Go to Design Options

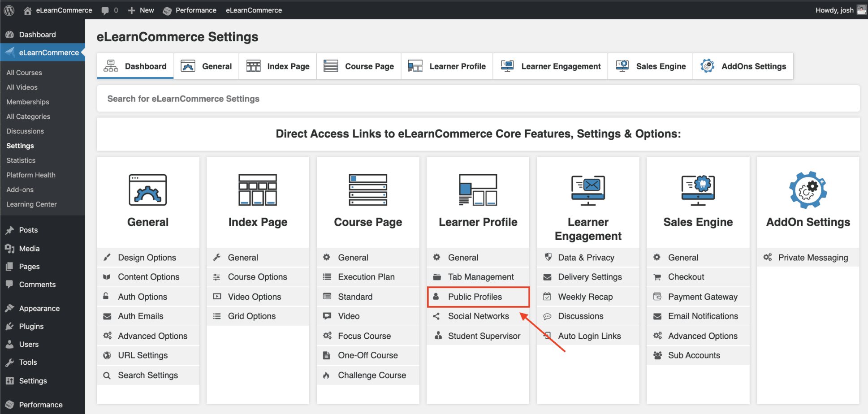[x=147, y=258]
